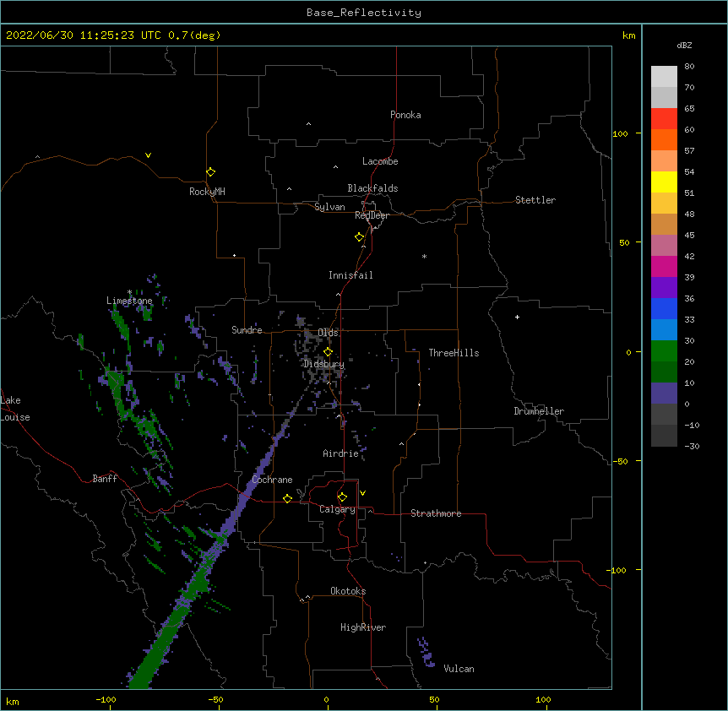This screenshot has height=711, width=728.
Task: Click the green 30 dBZ legend swatch
Action: point(664,351)
